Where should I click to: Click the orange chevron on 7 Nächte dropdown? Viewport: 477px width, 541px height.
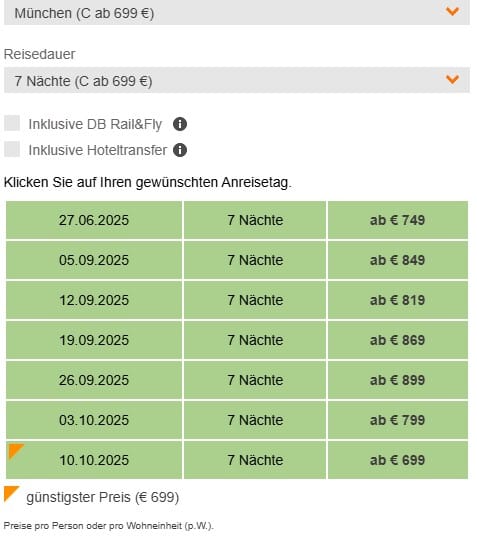pos(452,80)
